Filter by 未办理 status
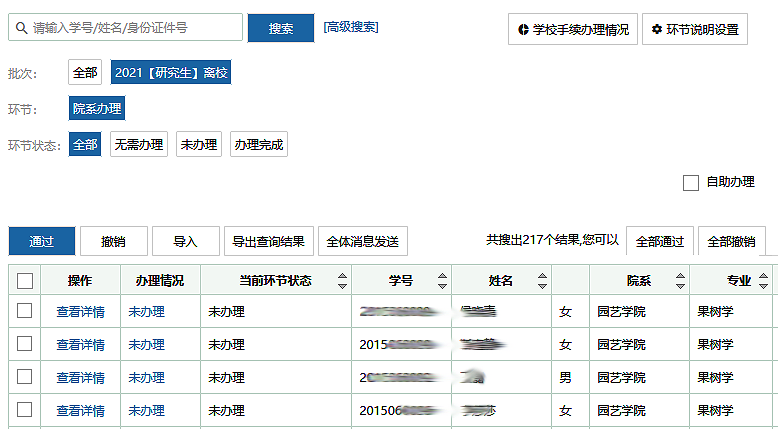The image size is (778, 429). (199, 144)
